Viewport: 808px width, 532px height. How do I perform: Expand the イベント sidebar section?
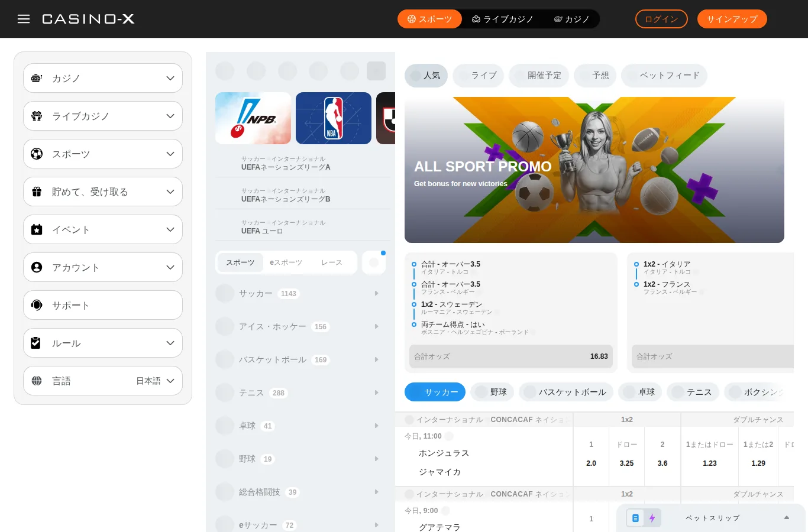click(103, 229)
